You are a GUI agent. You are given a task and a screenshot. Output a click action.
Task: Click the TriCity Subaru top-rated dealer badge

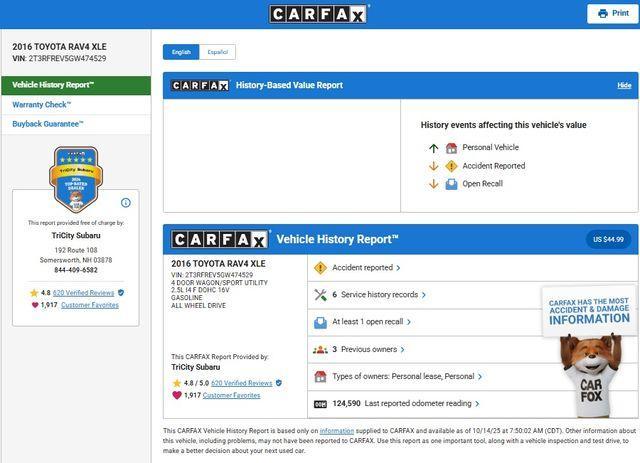76,180
